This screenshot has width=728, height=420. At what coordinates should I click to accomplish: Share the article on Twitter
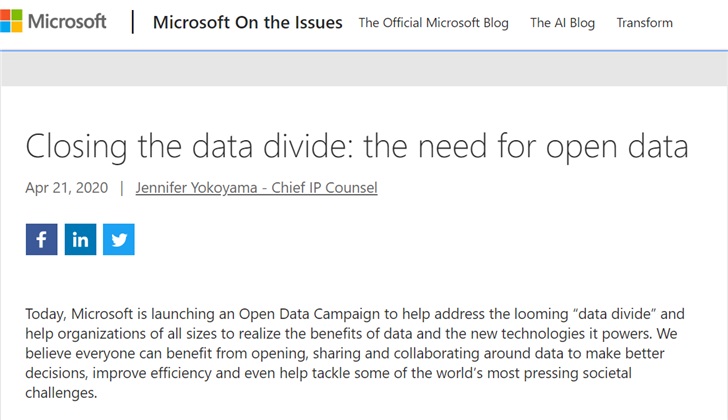tap(118, 240)
